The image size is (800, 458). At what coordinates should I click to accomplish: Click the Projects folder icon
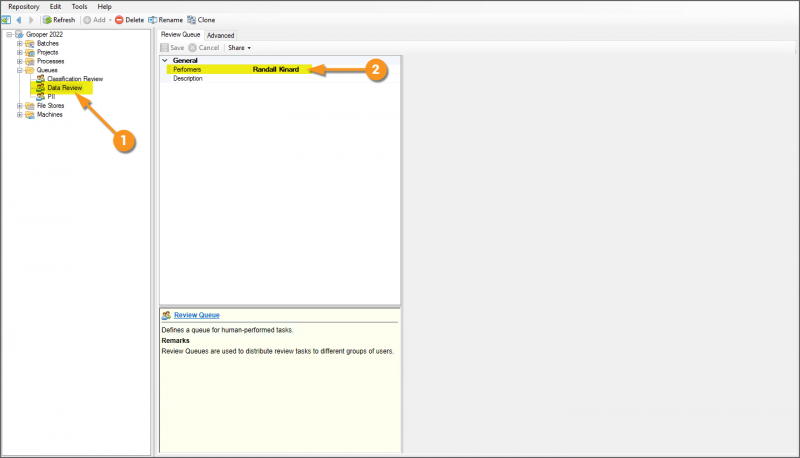30,52
